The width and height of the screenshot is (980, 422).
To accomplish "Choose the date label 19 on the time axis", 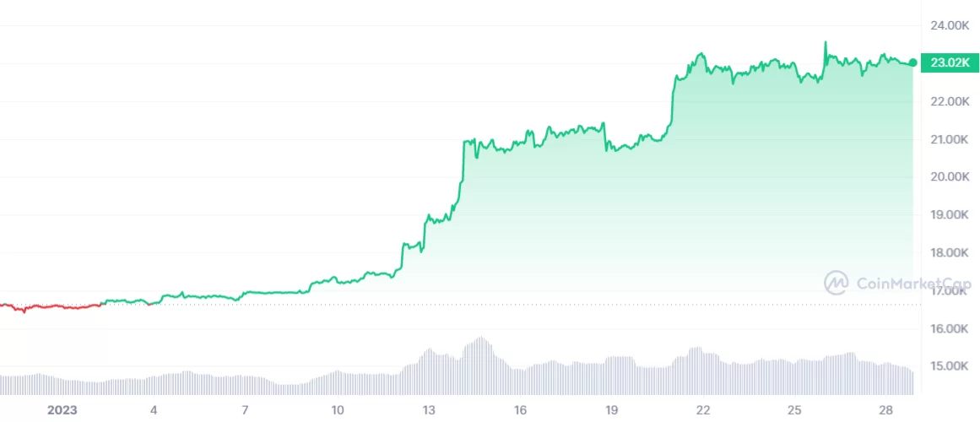I will (x=611, y=410).
